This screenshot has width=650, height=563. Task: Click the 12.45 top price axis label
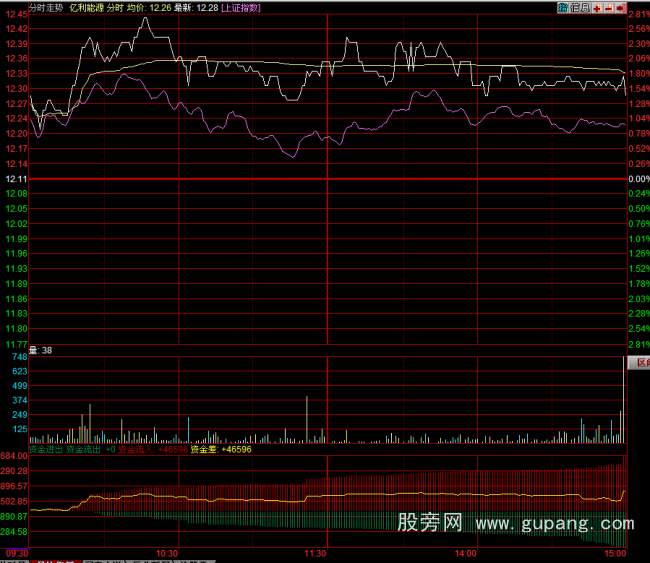coord(17,14)
